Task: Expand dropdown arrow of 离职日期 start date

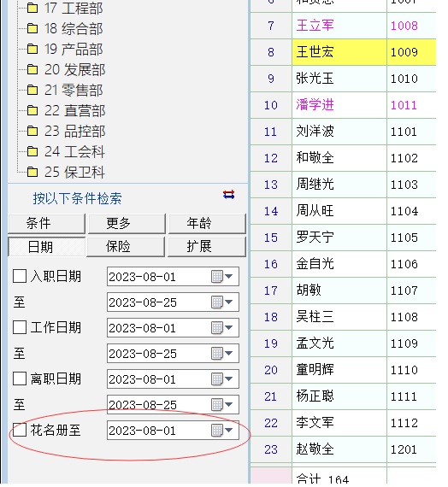Action: (229, 378)
